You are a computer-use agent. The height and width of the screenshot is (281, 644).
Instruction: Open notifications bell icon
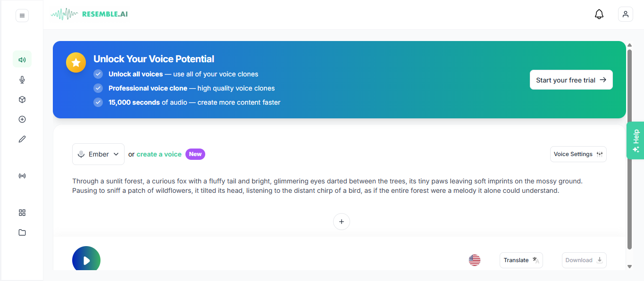coord(599,14)
